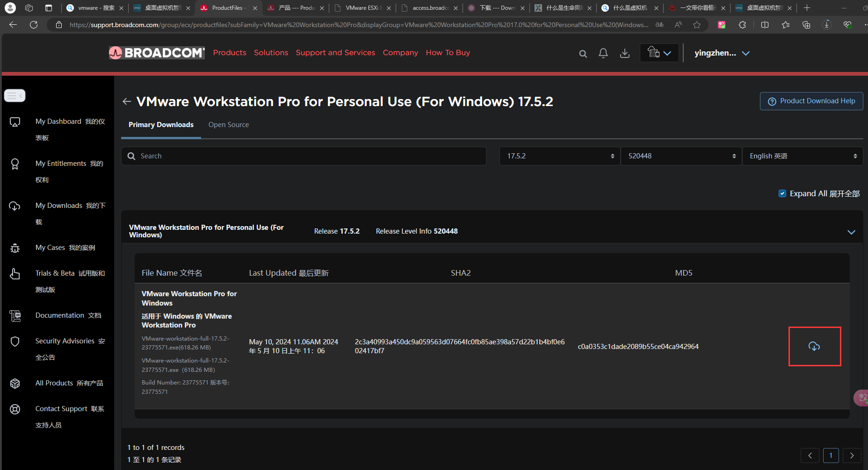Open the Company menu

coord(400,53)
